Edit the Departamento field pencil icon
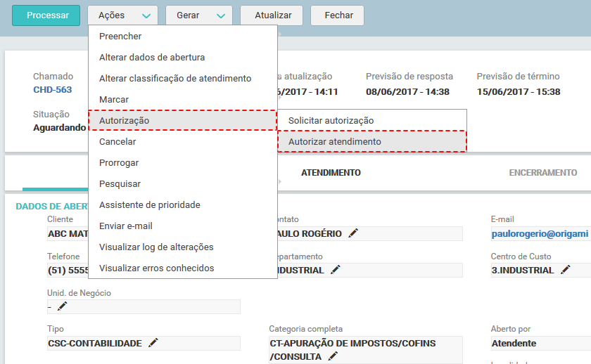The image size is (591, 364). [336, 270]
